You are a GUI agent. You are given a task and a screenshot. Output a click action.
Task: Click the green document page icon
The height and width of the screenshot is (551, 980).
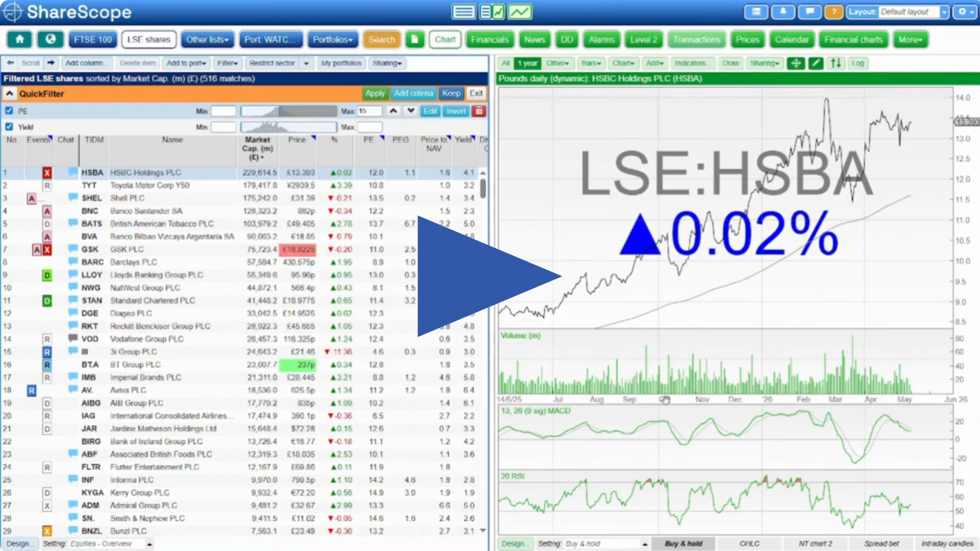[415, 39]
